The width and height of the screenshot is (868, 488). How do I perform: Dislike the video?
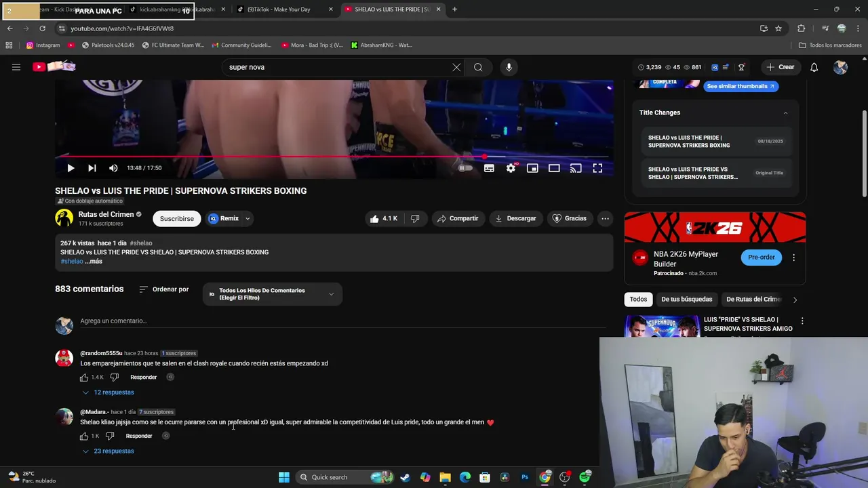point(415,218)
